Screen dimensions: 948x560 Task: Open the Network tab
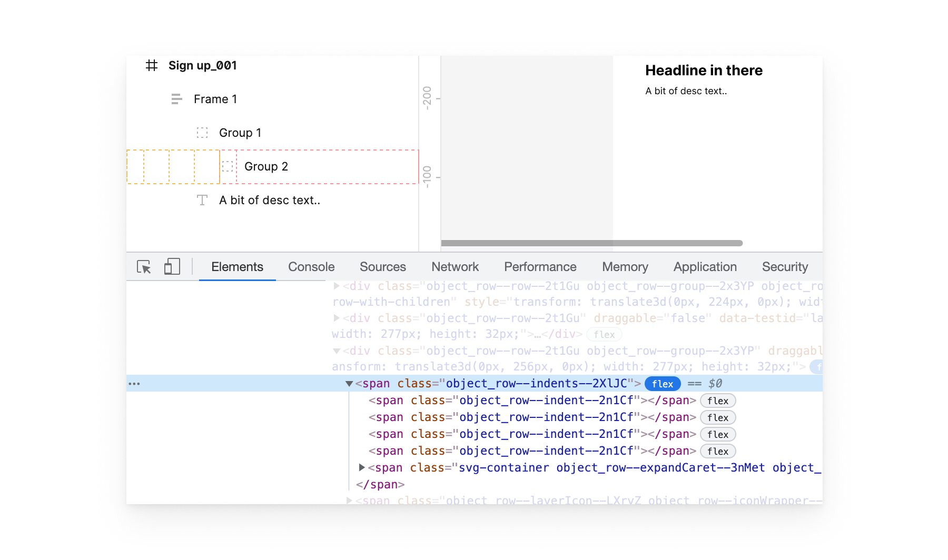pyautogui.click(x=455, y=267)
